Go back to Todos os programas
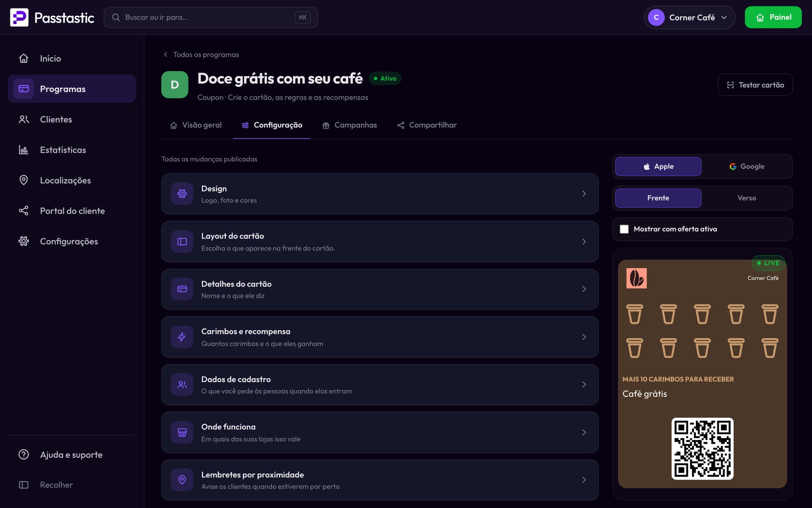Image resolution: width=812 pixels, height=508 pixels. click(201, 54)
